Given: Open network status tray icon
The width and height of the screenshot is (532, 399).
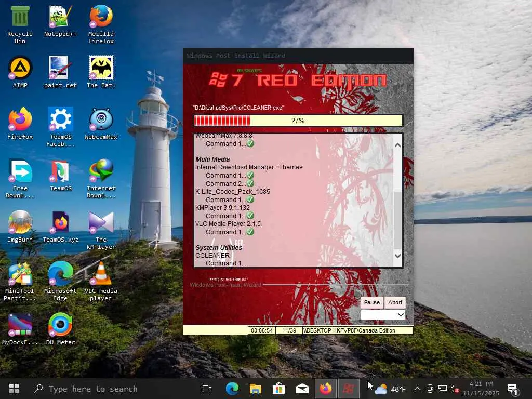Looking at the screenshot, I should 443,389.
